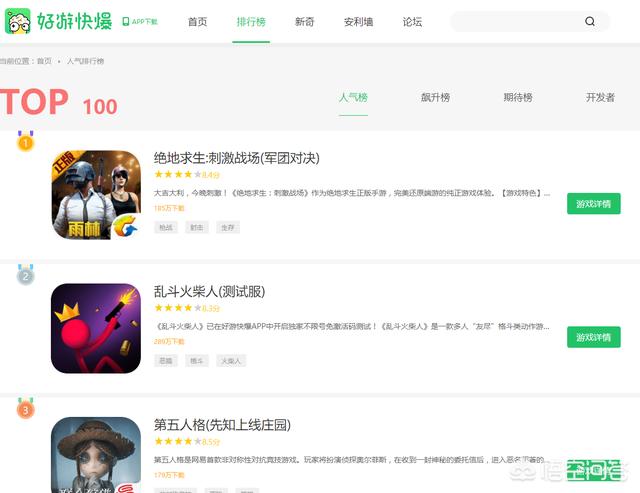Open the 论坛 nav tab
Screen dimensions: 640x493
(412, 22)
